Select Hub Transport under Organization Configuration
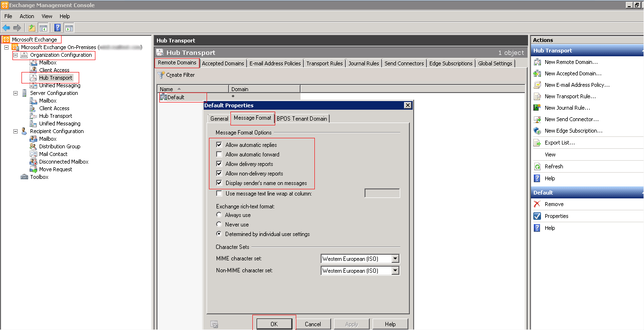The height and width of the screenshot is (330, 644). (x=55, y=78)
